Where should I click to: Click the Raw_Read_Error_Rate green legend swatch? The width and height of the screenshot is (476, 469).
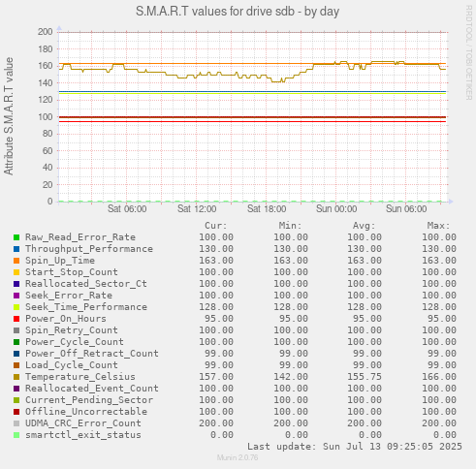16,237
